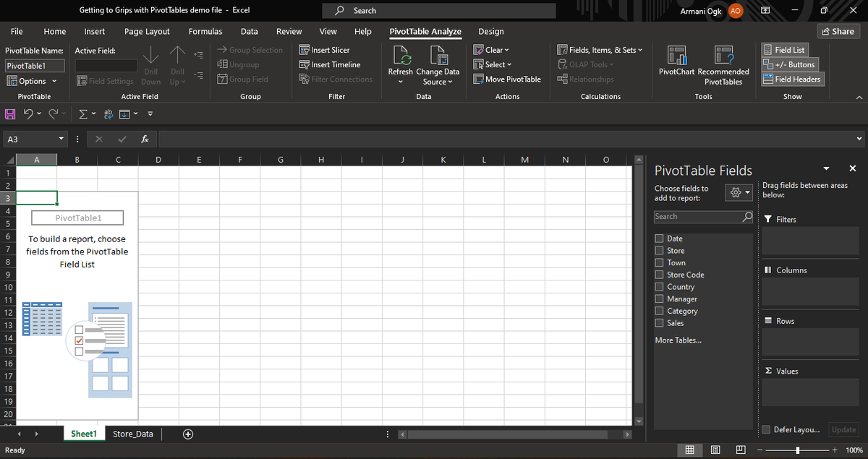Select the Home tab

pos(55,31)
